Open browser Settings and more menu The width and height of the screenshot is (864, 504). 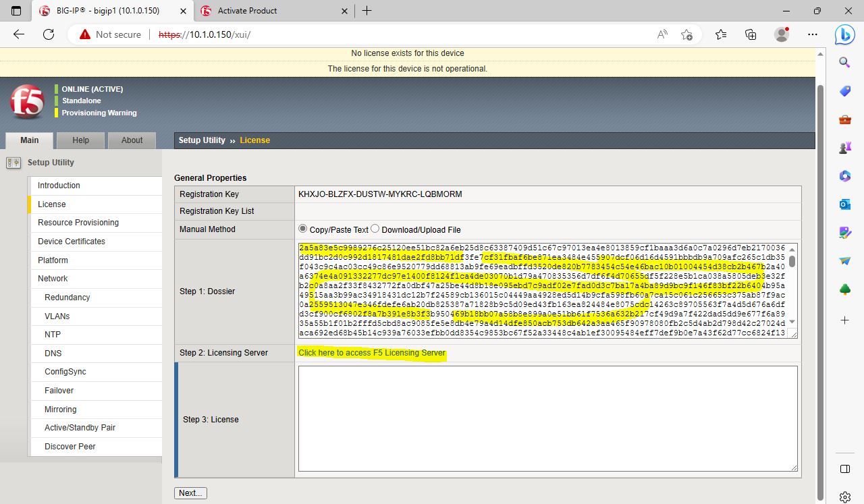[813, 34]
